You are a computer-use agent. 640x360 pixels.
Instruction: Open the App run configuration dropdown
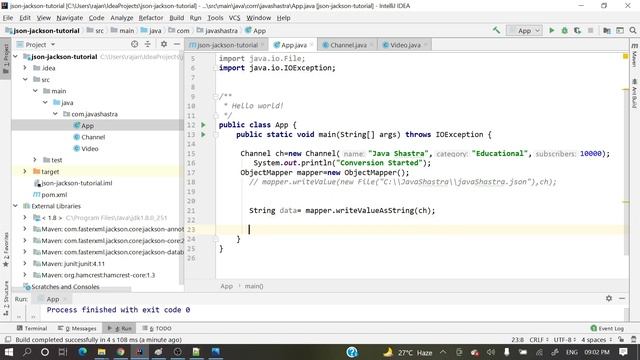pos(524,30)
